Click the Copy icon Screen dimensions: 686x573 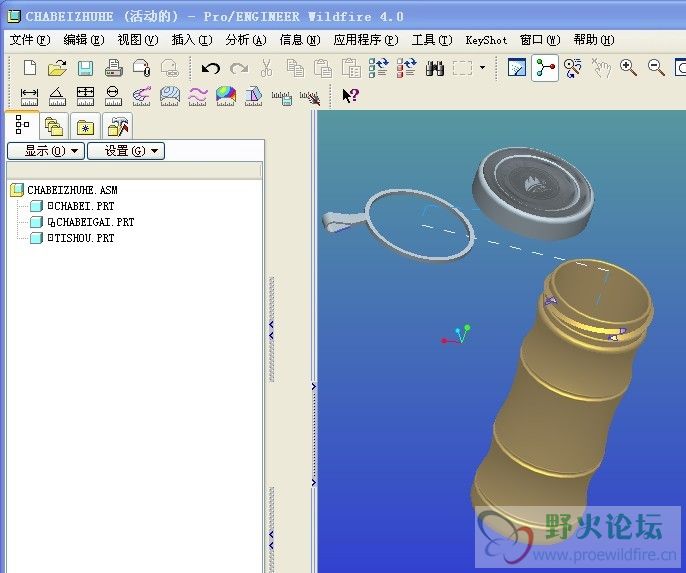tap(295, 68)
